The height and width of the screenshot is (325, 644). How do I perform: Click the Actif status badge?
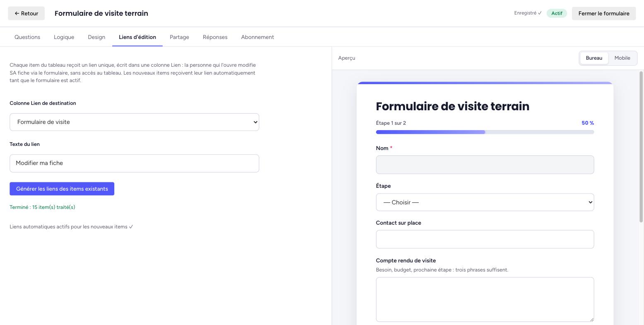pyautogui.click(x=557, y=13)
